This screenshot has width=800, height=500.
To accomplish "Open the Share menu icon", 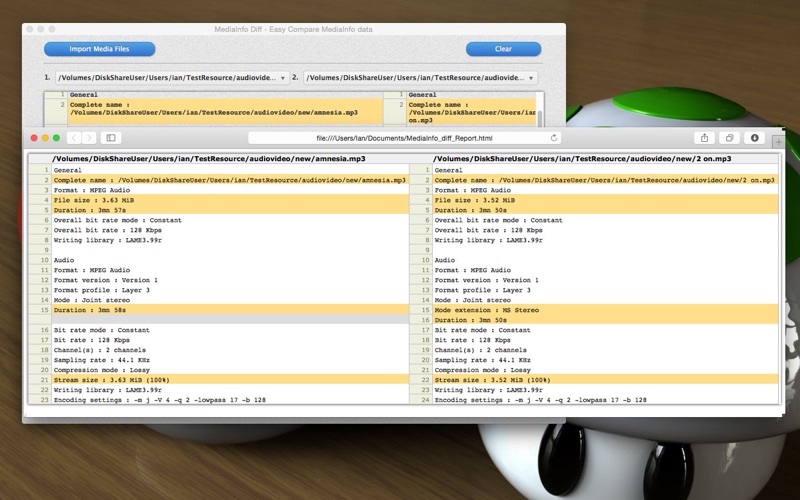I will tap(705, 138).
